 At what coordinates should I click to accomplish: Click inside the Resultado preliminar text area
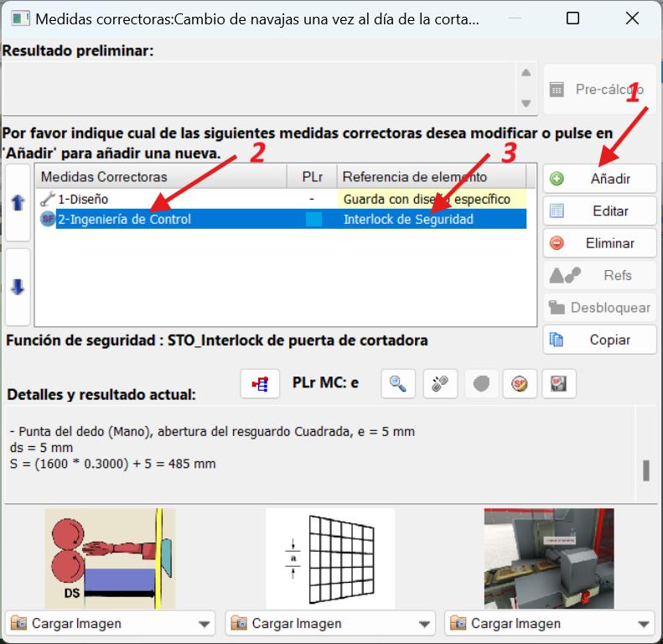click(x=259, y=88)
